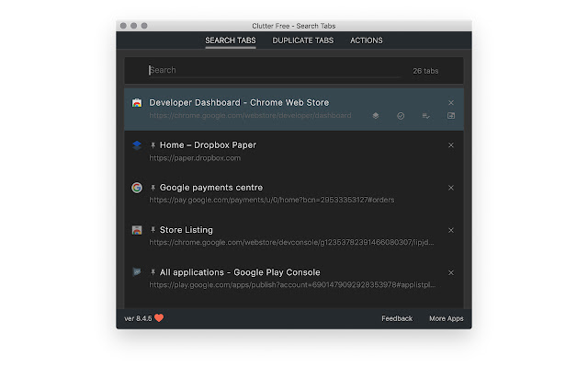Open the More Apps link

point(447,318)
